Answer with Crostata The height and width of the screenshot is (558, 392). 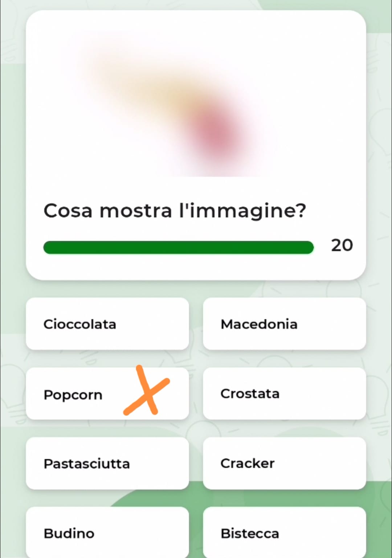click(284, 393)
